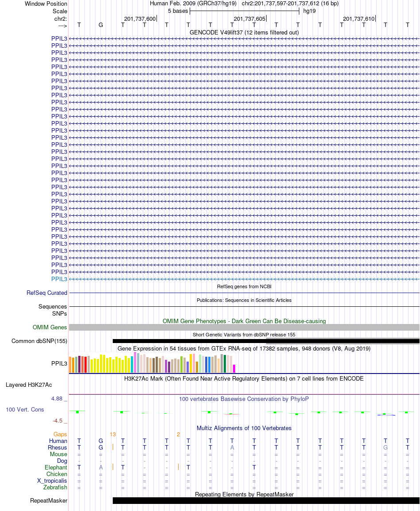Click the gray OMIM Genes item bar

244,327
